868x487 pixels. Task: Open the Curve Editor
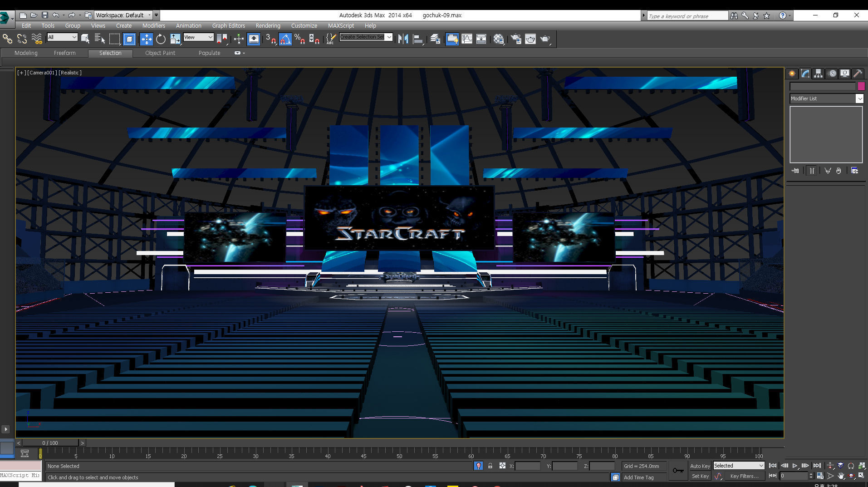[467, 39]
